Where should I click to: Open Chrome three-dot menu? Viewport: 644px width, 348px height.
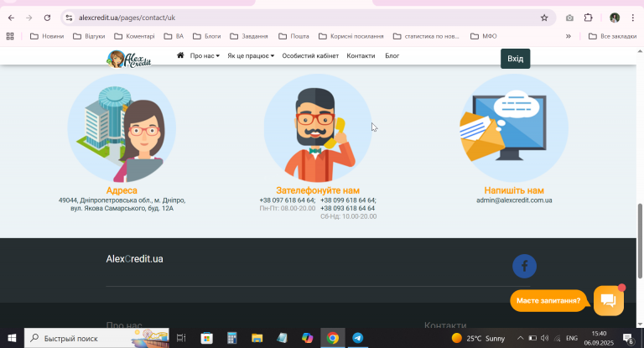point(632,18)
